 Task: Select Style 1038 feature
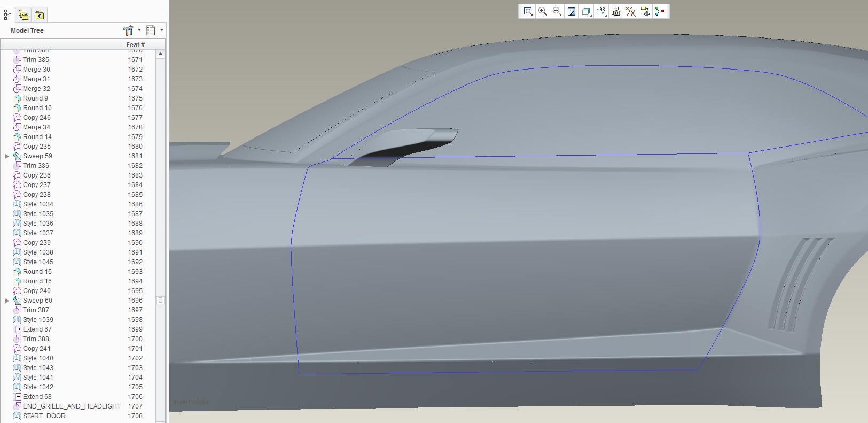click(x=38, y=252)
